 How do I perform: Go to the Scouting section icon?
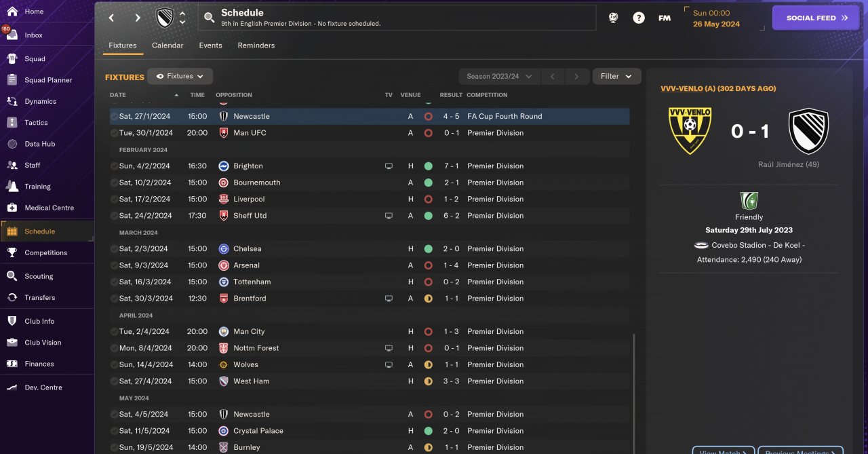12,276
